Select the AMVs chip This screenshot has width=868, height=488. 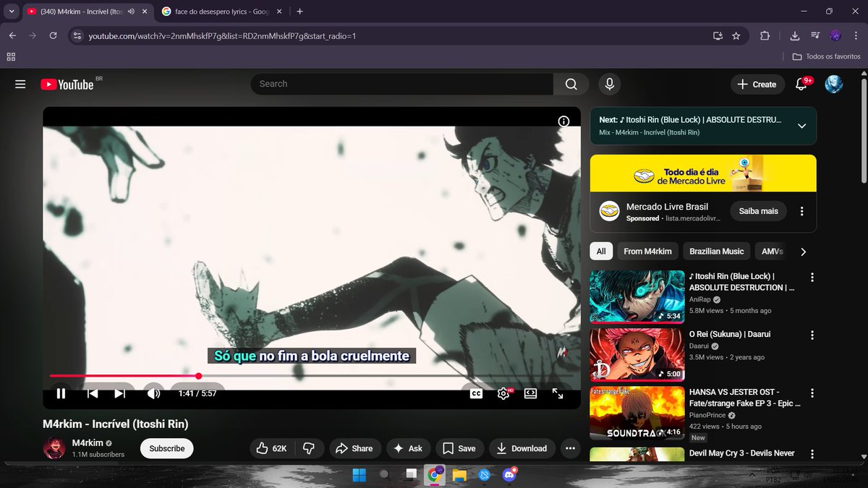(773, 251)
